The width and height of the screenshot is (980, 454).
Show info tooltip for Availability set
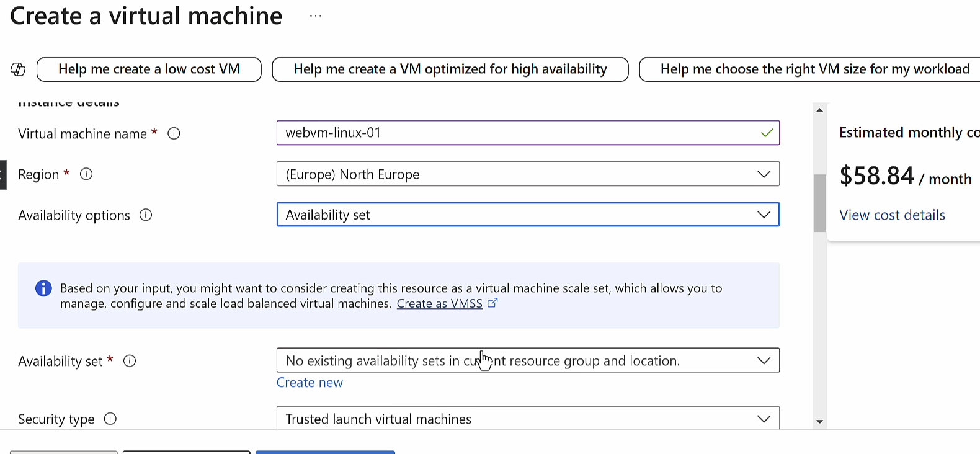coord(130,361)
